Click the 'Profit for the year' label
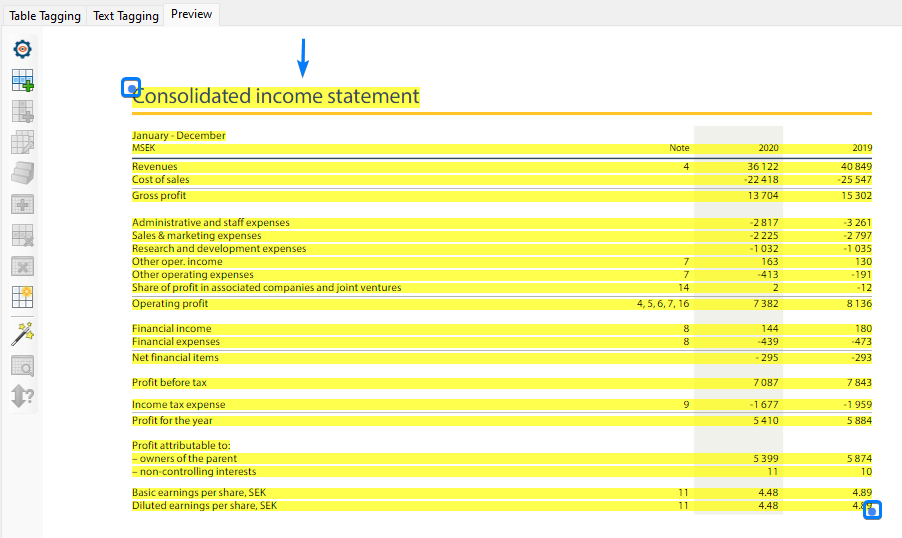This screenshot has width=902, height=538. tap(172, 421)
